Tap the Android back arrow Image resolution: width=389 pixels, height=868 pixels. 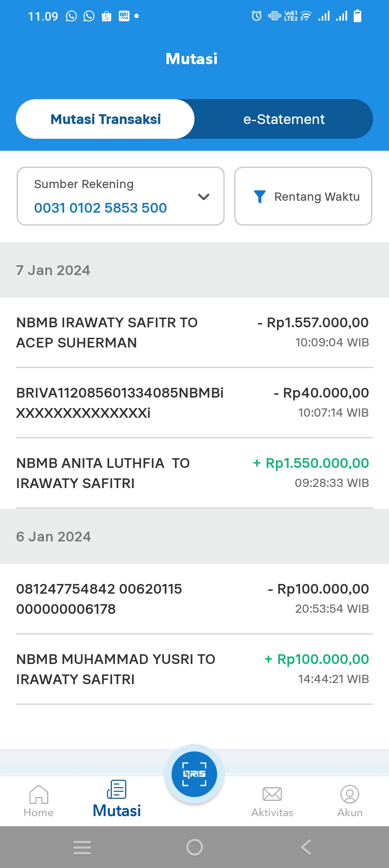pos(306,847)
